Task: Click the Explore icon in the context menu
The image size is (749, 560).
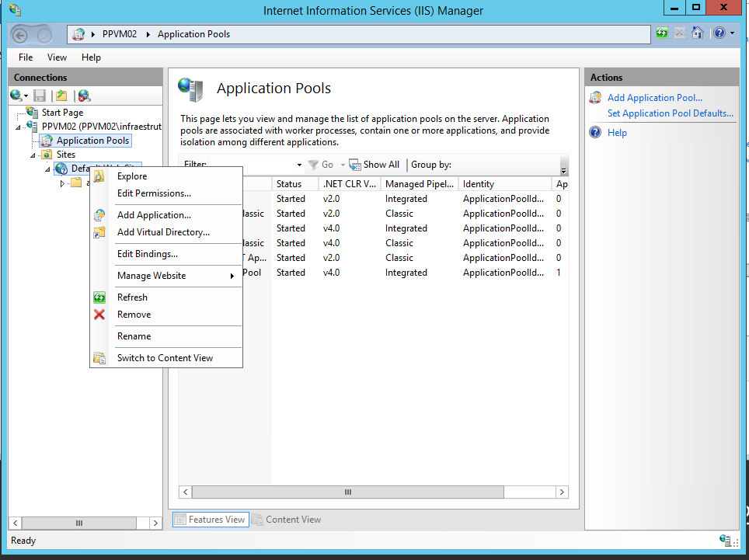Action: pyautogui.click(x=99, y=176)
